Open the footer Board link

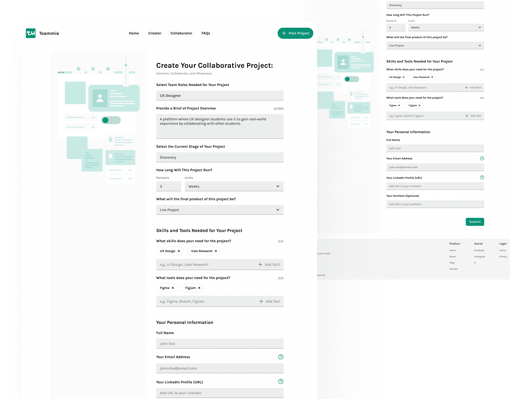coord(452,257)
